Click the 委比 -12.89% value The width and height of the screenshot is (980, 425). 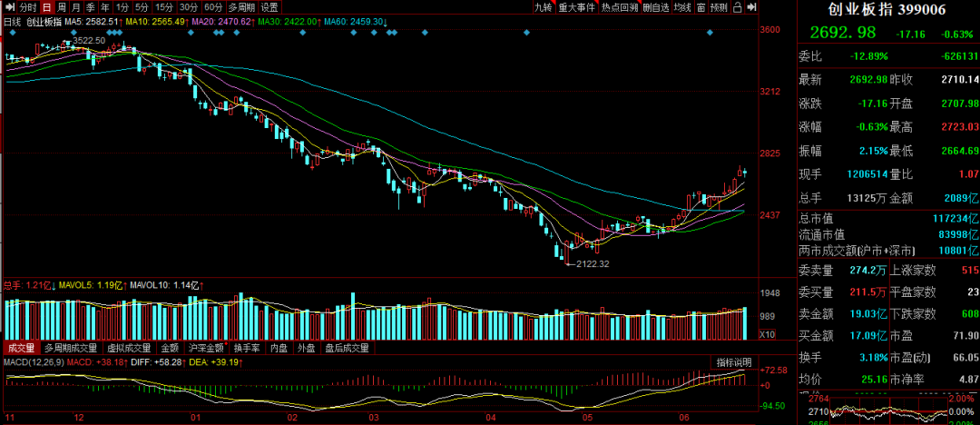point(869,56)
